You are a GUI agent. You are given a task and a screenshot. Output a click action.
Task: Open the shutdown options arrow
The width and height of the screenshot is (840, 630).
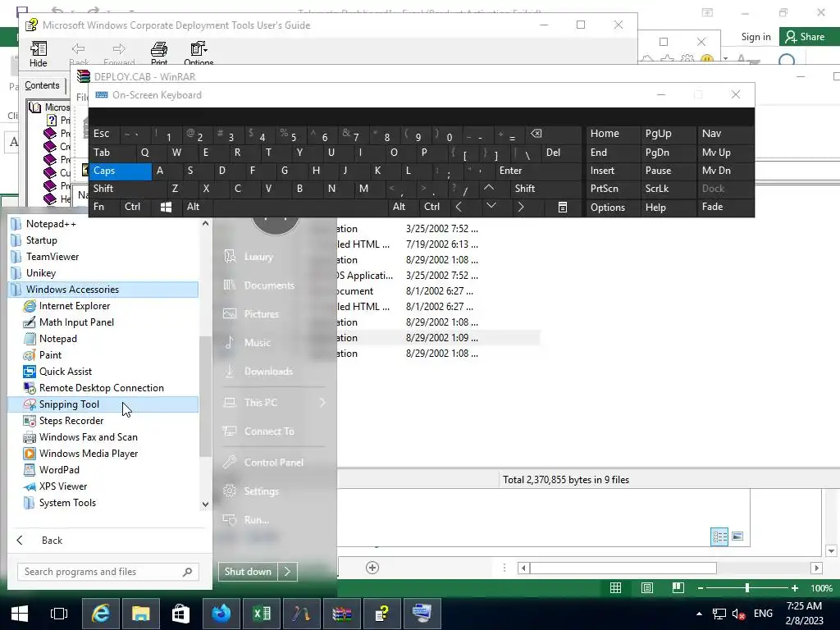[x=287, y=572]
